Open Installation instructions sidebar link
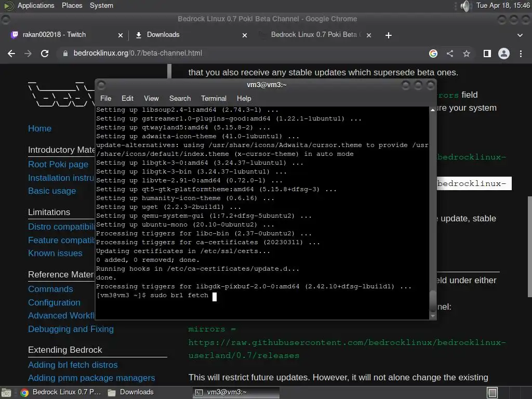532x399 pixels. tap(61, 178)
